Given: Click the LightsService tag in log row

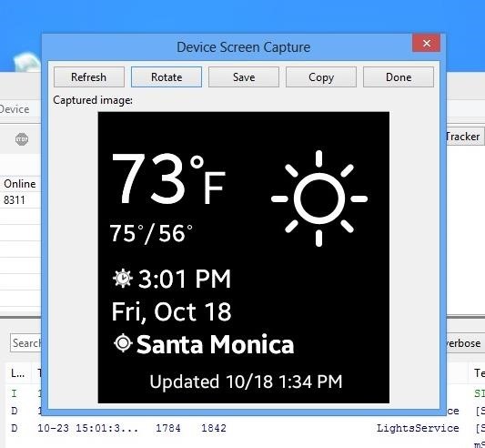Looking at the screenshot, I should 418,428.
